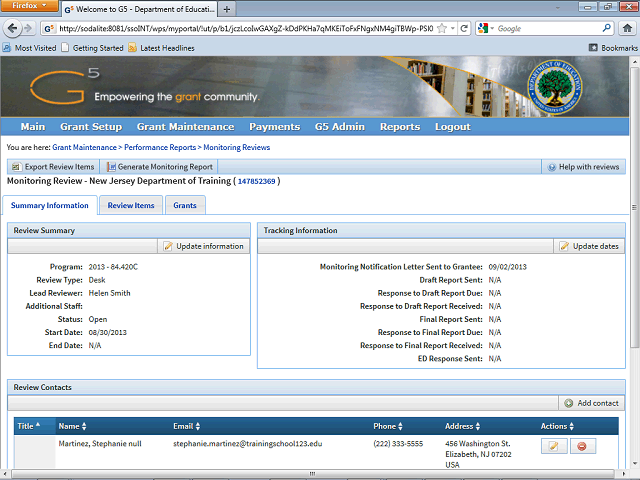Click the scroll up arrow
The height and width of the screenshot is (480, 640).
pos(634,62)
